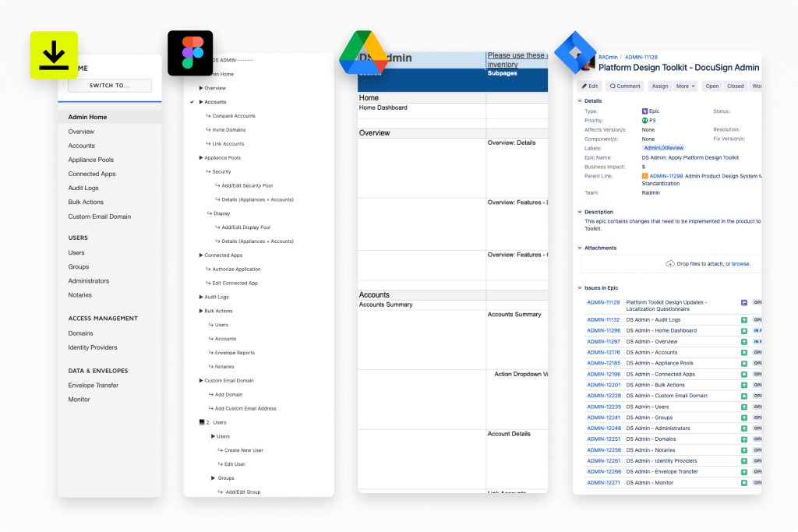Click the purple icon on ADMIN-11129 row
Image resolution: width=798 pixels, height=532 pixels.
(x=744, y=303)
